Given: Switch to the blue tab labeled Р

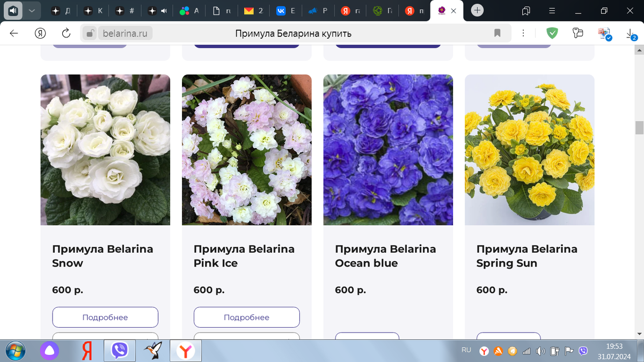Looking at the screenshot, I should point(318,11).
